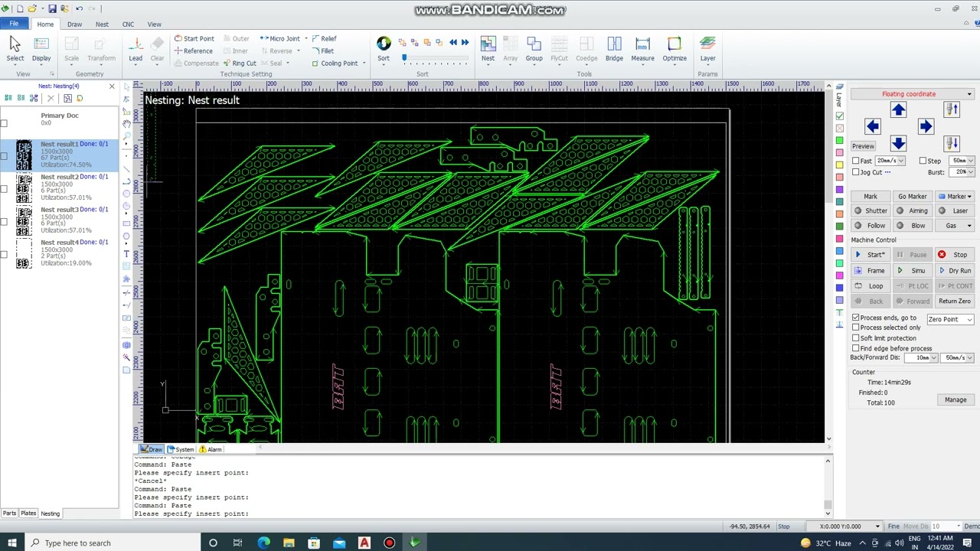Jog machine with the up arrow
Viewport: 980px width, 551px height.
point(898,110)
